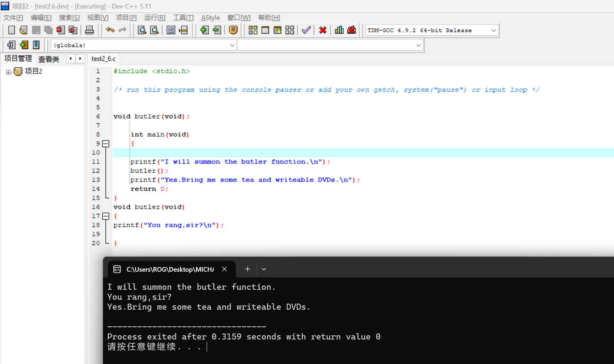Add a new terminal tab
Viewport: 614px width, 364px height.
(248, 269)
